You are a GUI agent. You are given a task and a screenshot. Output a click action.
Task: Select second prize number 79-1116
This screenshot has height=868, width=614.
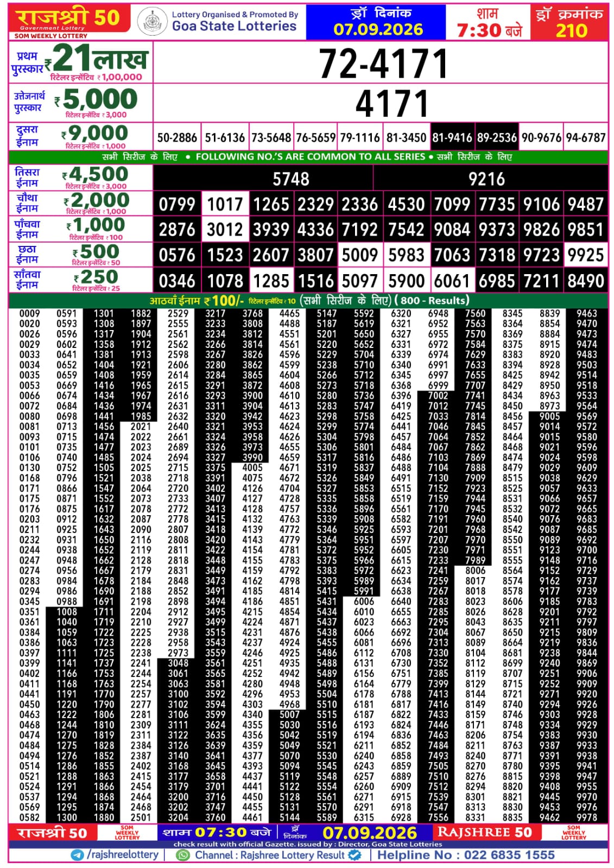(360, 138)
